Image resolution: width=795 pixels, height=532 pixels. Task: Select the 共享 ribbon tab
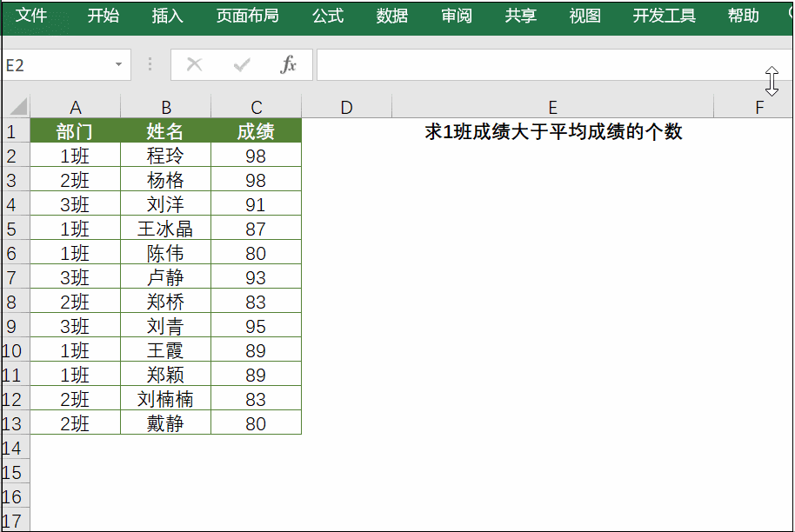click(520, 16)
